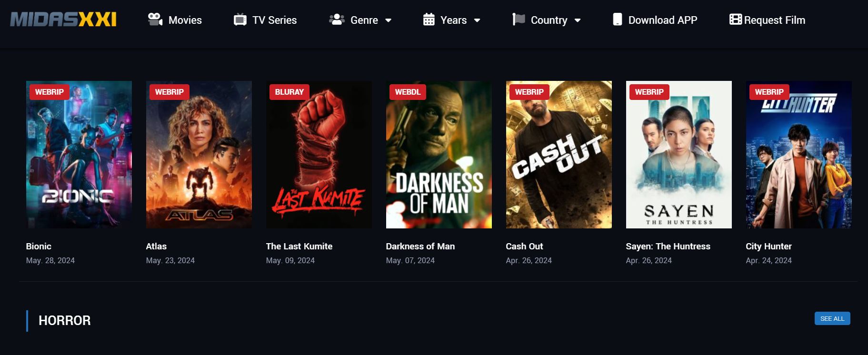Screen dimensions: 868x355
Task: Click the flag icon beside Country
Action: click(x=519, y=20)
